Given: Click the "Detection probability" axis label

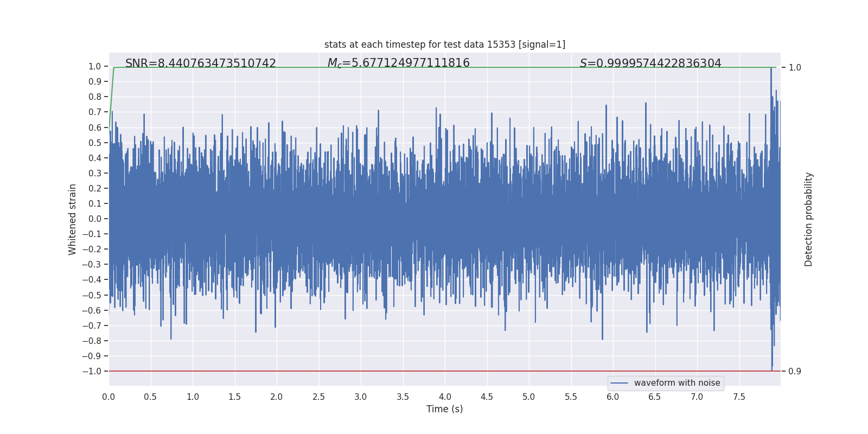Looking at the screenshot, I should coord(809,219).
